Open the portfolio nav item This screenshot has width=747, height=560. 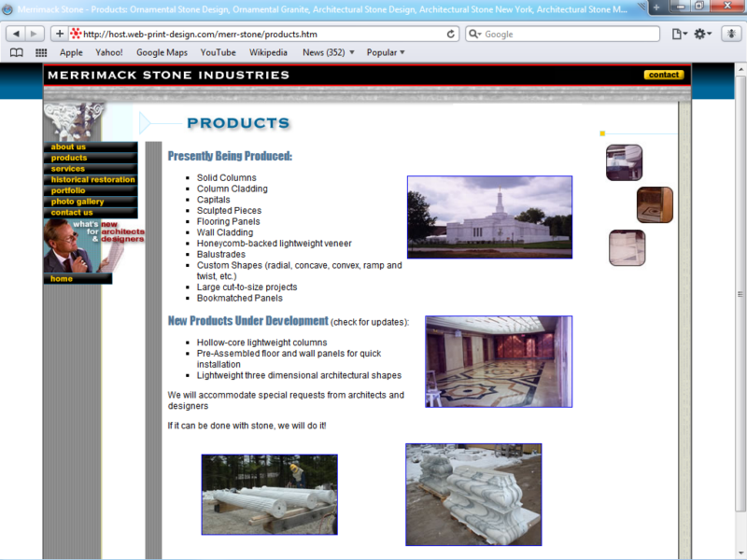(x=91, y=190)
